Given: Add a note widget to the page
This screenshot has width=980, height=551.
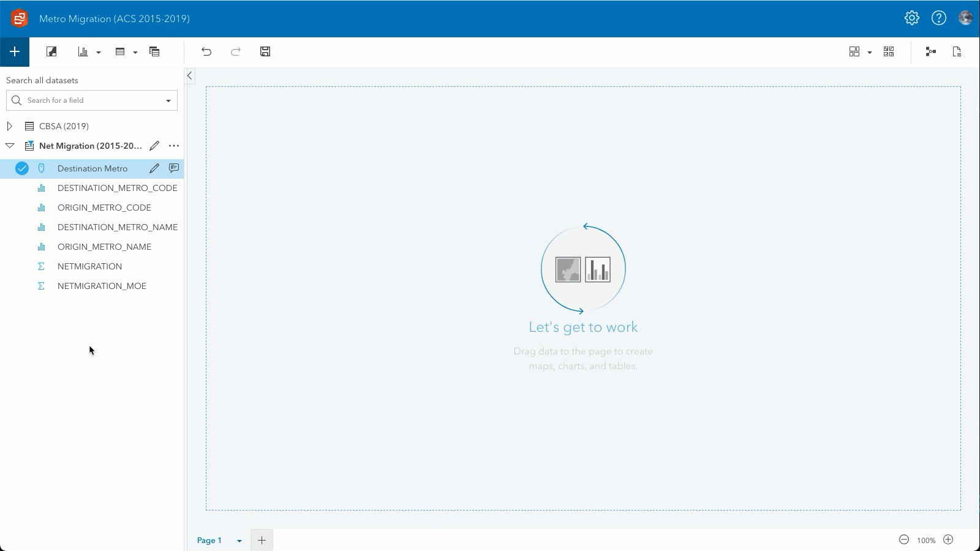Looking at the screenshot, I should 154,51.
